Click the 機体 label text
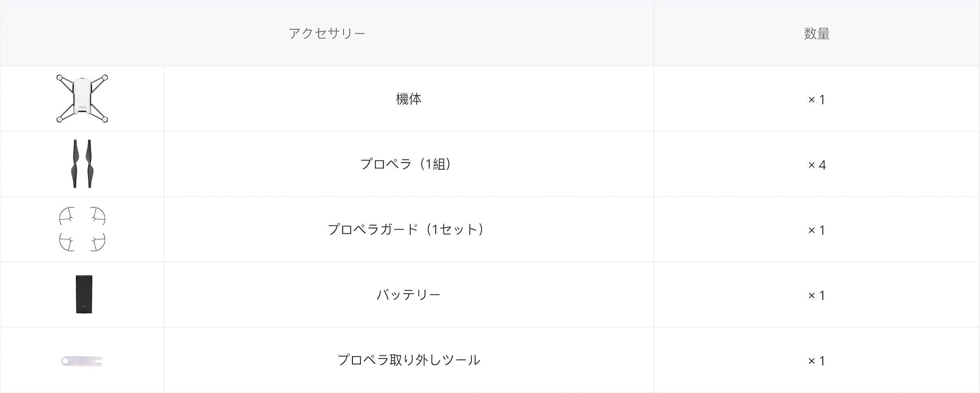 pyautogui.click(x=409, y=99)
